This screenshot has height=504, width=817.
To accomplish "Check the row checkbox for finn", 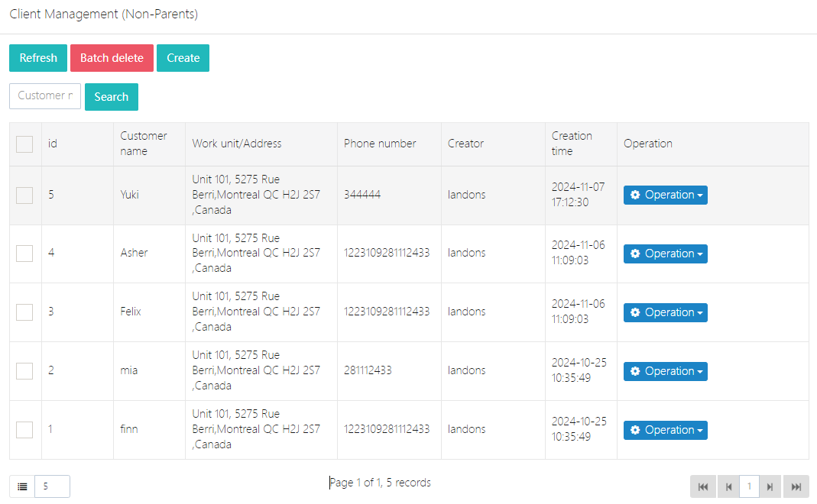I will click(24, 430).
